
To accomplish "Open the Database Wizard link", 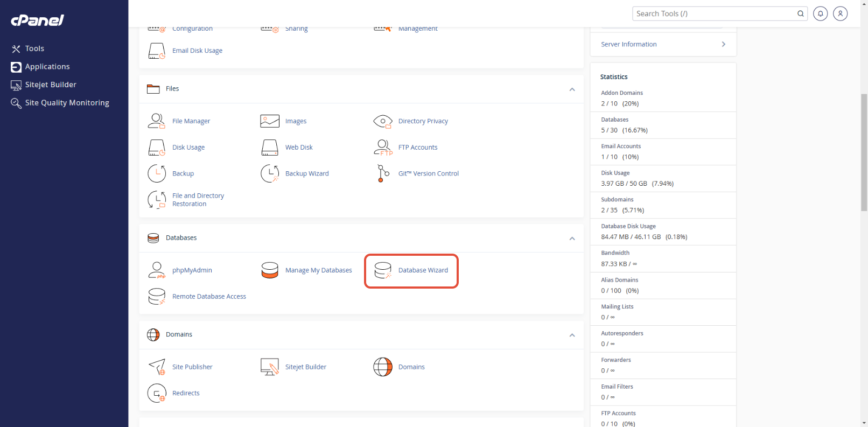I will [423, 270].
